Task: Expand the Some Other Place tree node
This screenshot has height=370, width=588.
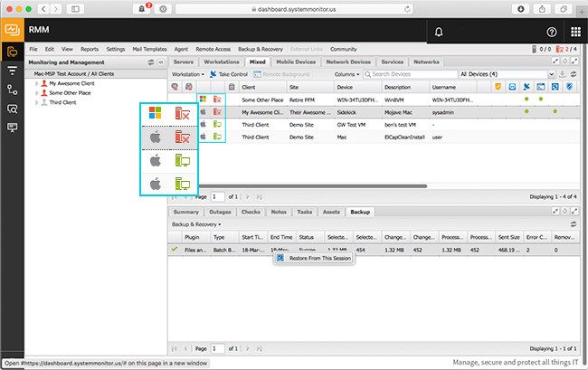Action: point(37,93)
